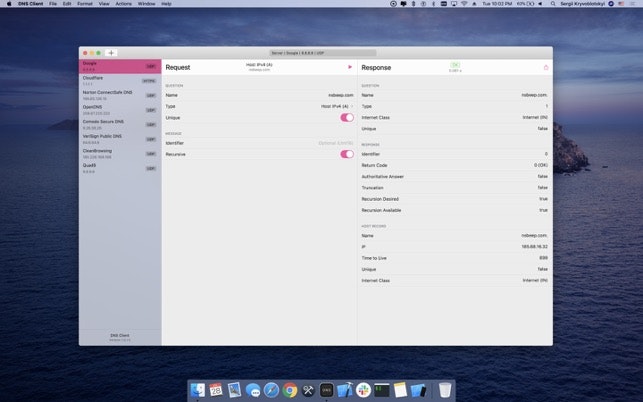Screen dimensions: 643x402
Task: Open Xcode from the dock
Action: tap(345, 390)
